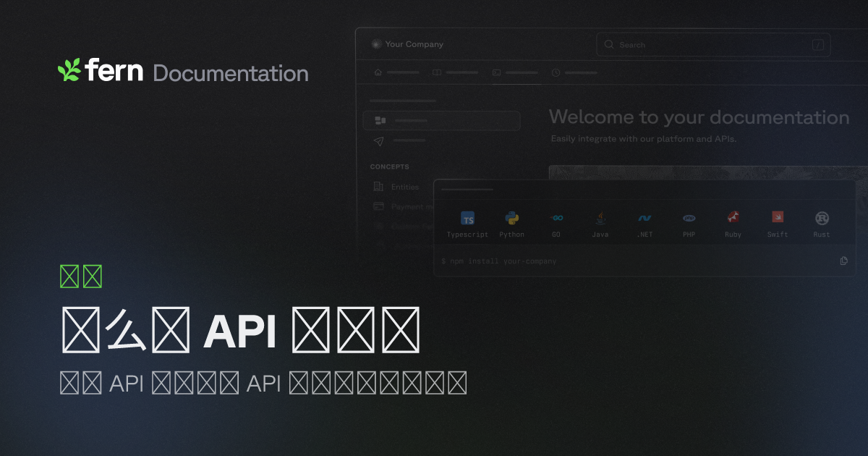Click the slash shortcut key badge

tap(818, 45)
